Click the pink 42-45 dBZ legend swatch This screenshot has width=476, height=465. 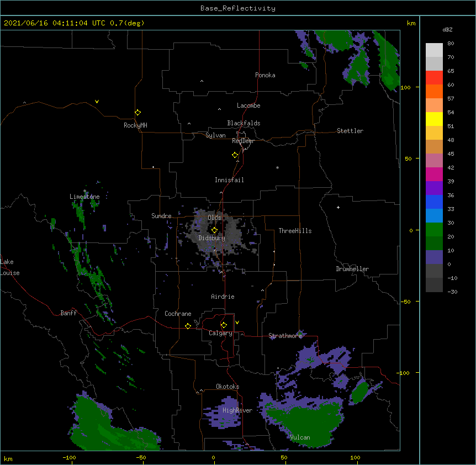pos(434,160)
